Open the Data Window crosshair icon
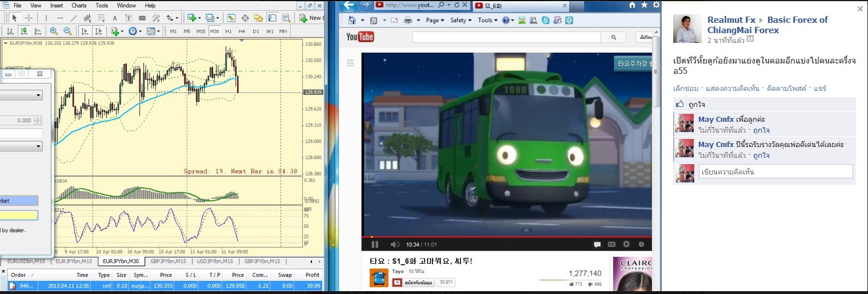868x294 pixels. click(245, 18)
